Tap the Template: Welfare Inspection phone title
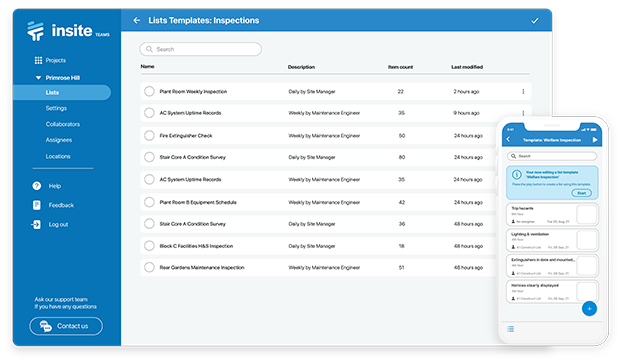The image size is (624, 362). (x=552, y=140)
